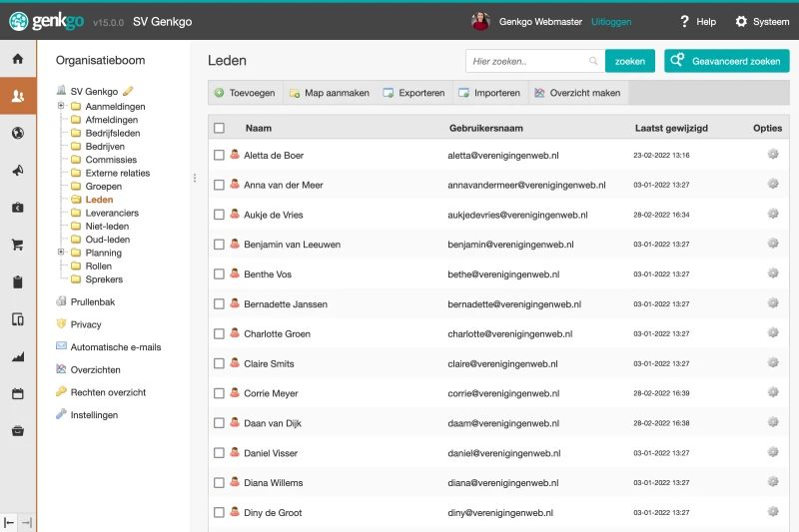799x532 pixels.
Task: Expand the Planning folder in the tree
Action: coord(61,253)
